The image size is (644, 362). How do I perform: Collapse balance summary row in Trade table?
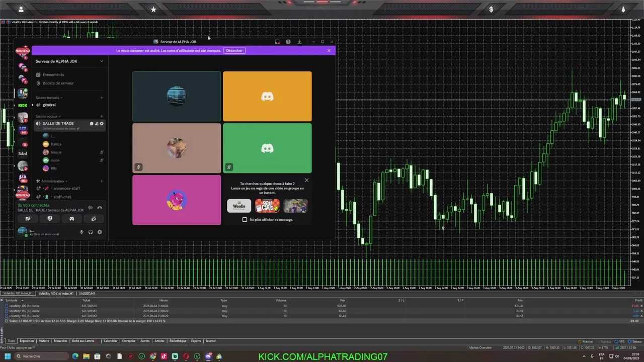tap(7, 321)
